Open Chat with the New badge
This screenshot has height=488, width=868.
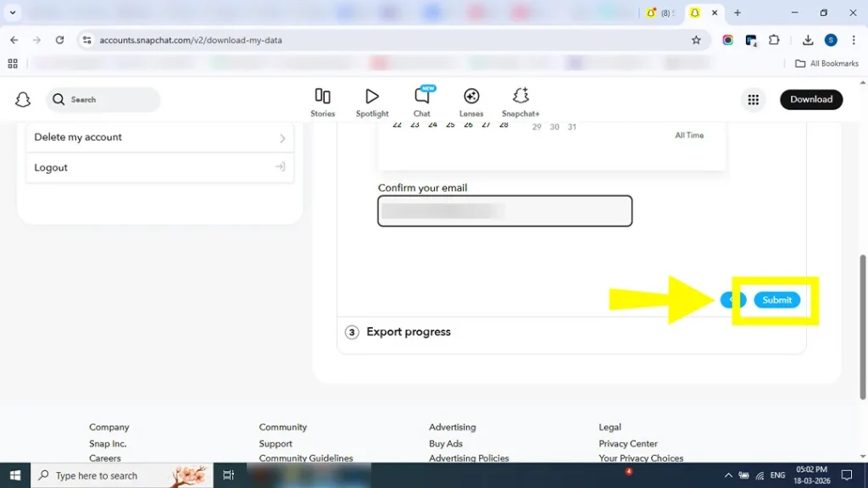pyautogui.click(x=422, y=100)
